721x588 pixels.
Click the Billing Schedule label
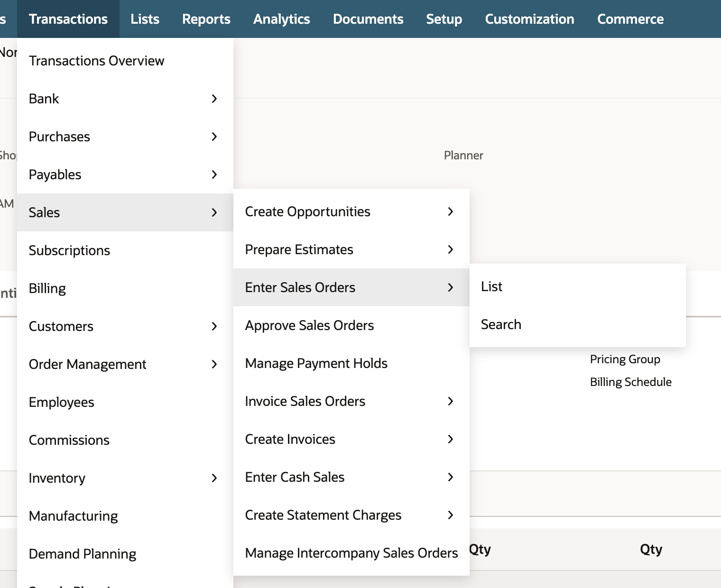631,382
